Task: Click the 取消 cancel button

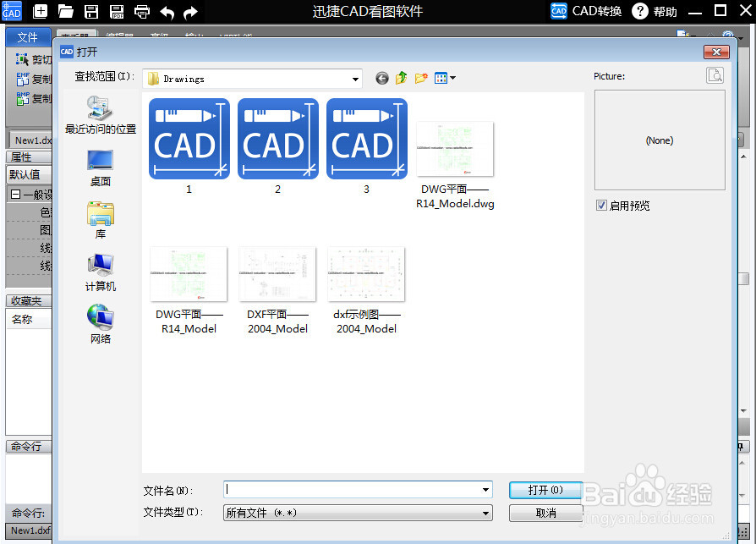Action: tap(545, 514)
